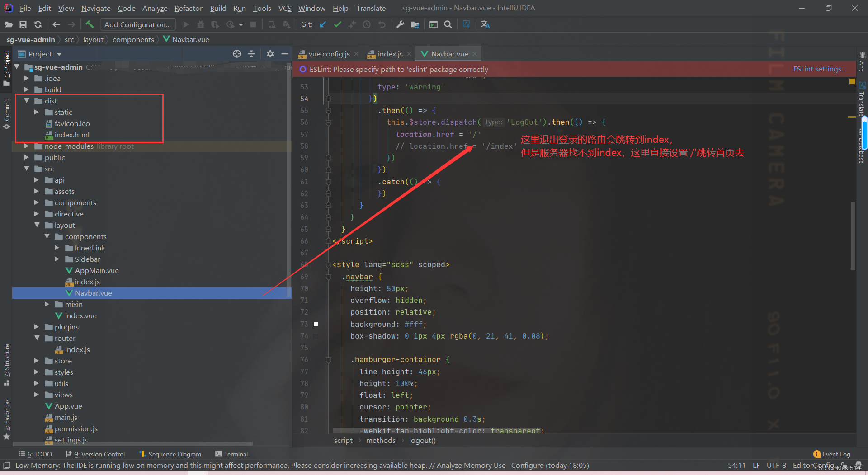Click the ESLint settings link

(819, 69)
